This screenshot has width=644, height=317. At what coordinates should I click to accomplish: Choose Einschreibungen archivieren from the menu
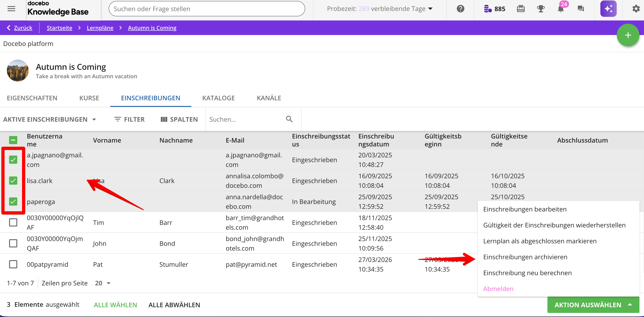(x=525, y=257)
